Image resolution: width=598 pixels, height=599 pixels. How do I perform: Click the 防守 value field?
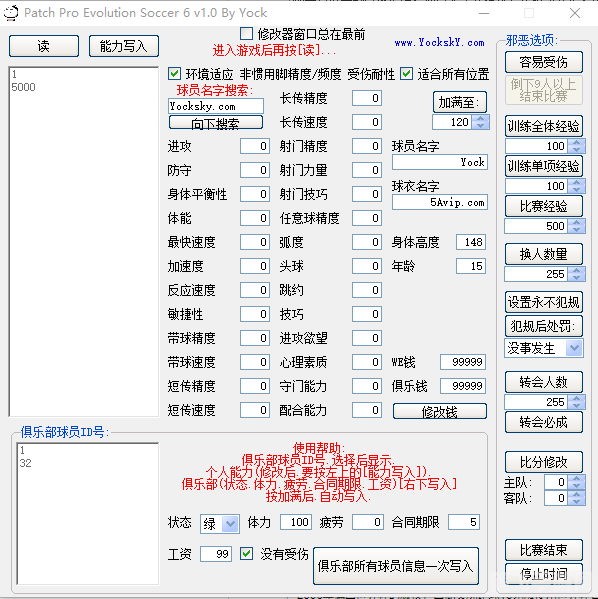(255, 170)
